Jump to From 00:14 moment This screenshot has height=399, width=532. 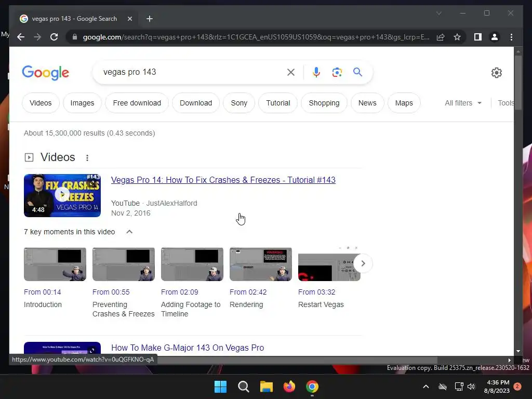[x=43, y=292]
